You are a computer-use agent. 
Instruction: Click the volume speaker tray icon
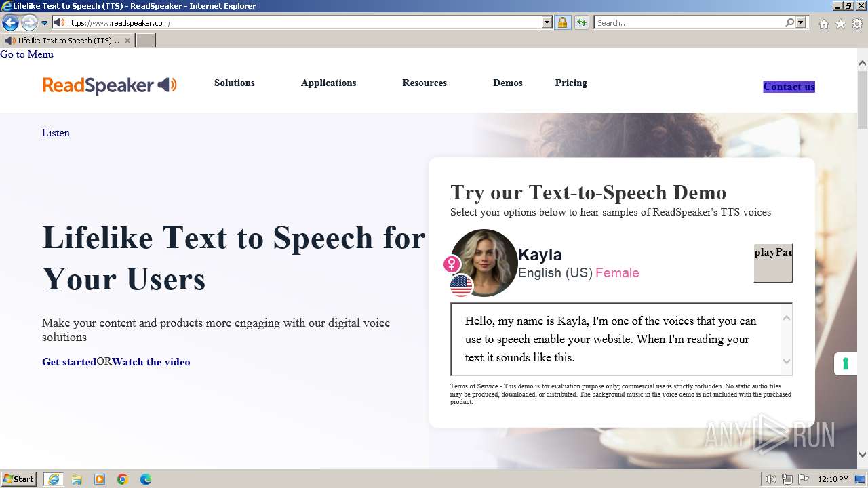click(771, 479)
